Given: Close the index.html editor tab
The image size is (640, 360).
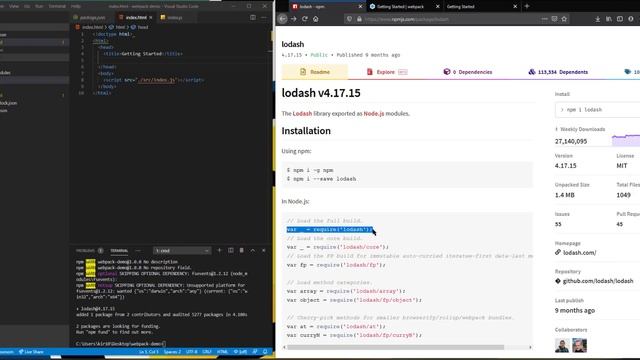Looking at the screenshot, I should 151,18.
